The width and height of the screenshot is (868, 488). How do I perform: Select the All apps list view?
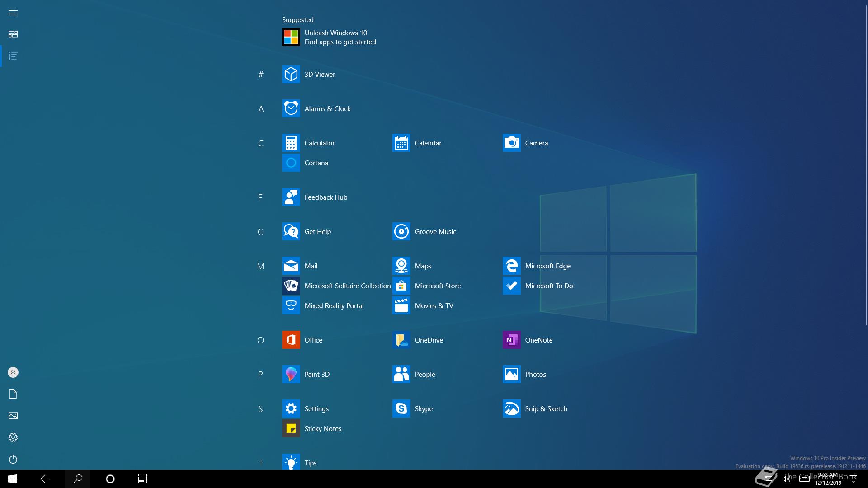point(13,56)
